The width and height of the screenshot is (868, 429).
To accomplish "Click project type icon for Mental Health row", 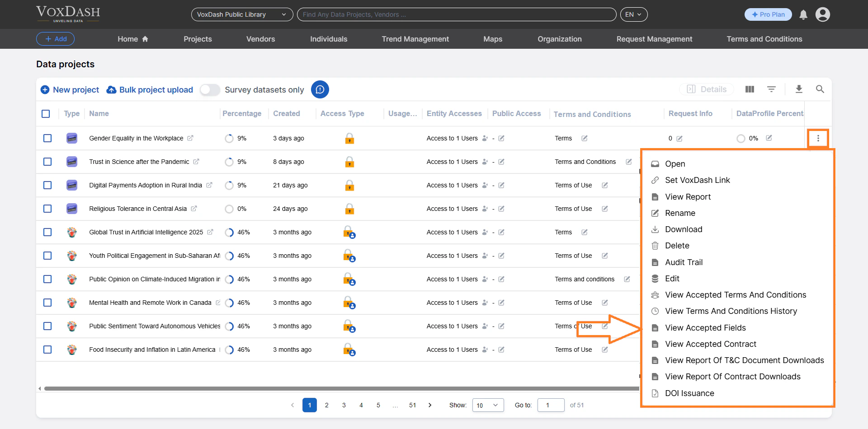I will coord(72,303).
